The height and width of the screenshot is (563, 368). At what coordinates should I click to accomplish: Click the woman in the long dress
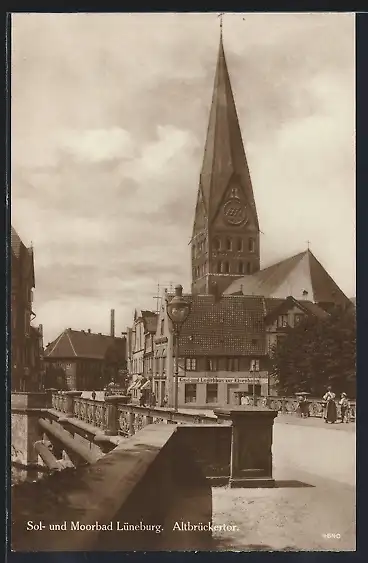pos(330,406)
